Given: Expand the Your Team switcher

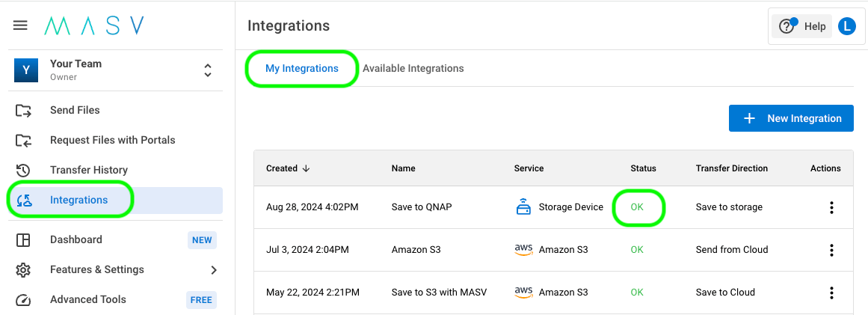Looking at the screenshot, I should tap(208, 71).
